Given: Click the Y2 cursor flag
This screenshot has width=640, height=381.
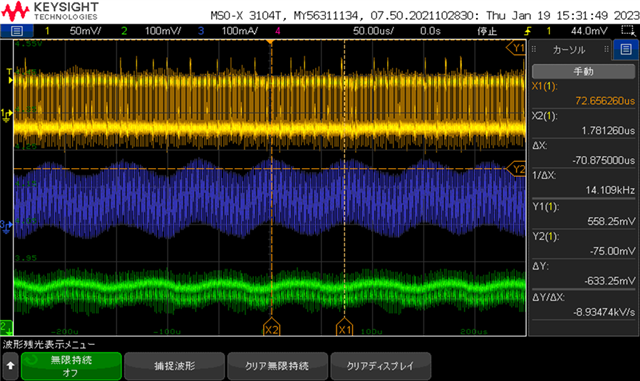Looking at the screenshot, I should tap(516, 169).
